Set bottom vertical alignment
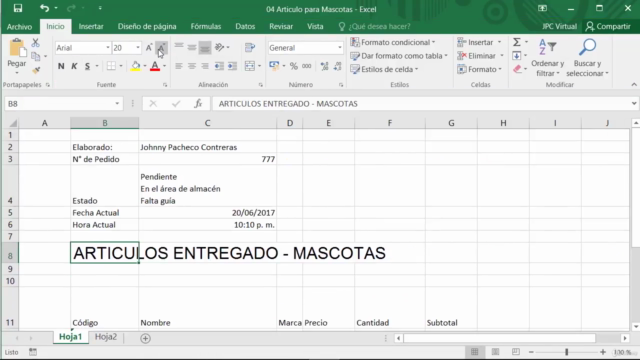 coord(204,48)
